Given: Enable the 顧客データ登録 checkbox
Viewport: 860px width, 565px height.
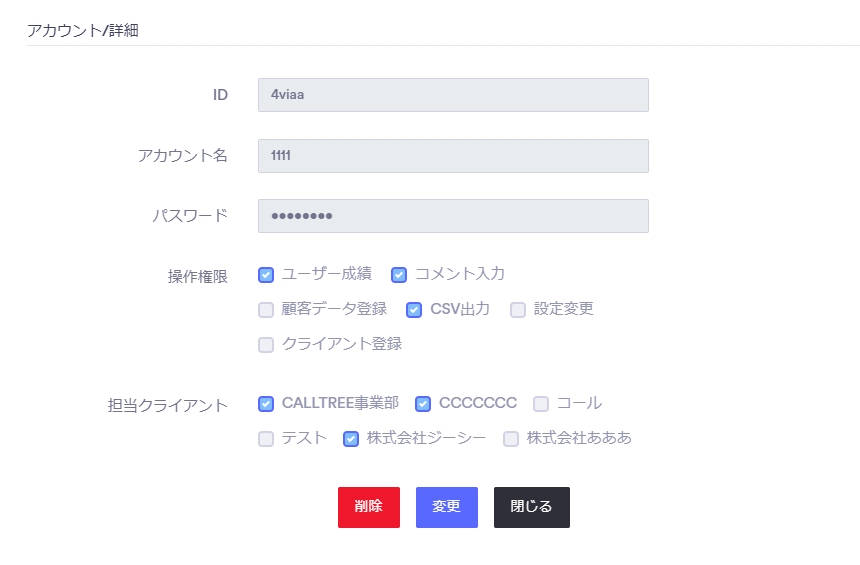Looking at the screenshot, I should [266, 310].
